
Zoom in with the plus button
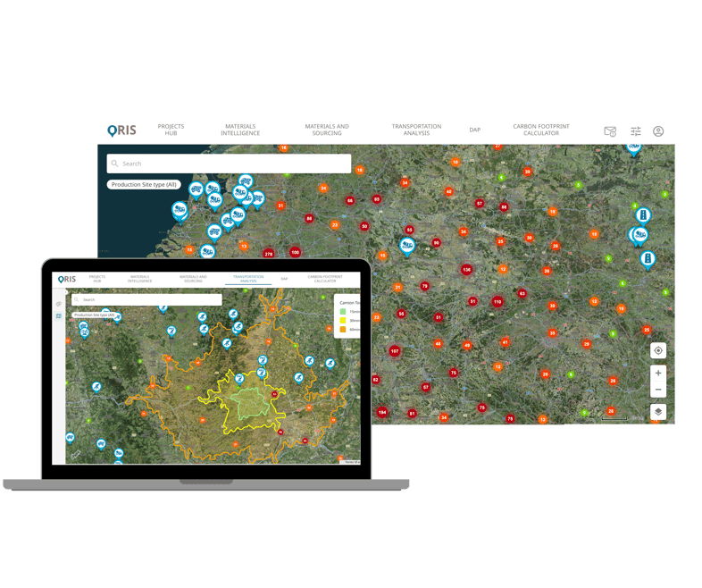coord(658,374)
